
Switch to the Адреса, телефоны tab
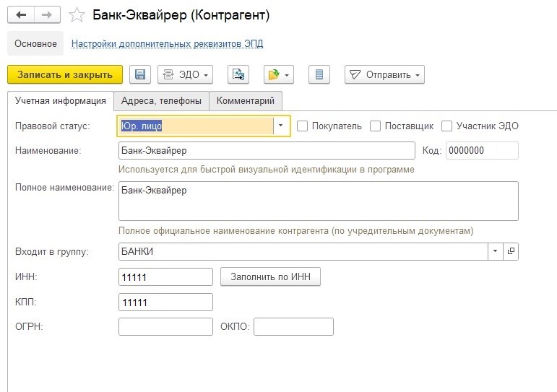[161, 100]
